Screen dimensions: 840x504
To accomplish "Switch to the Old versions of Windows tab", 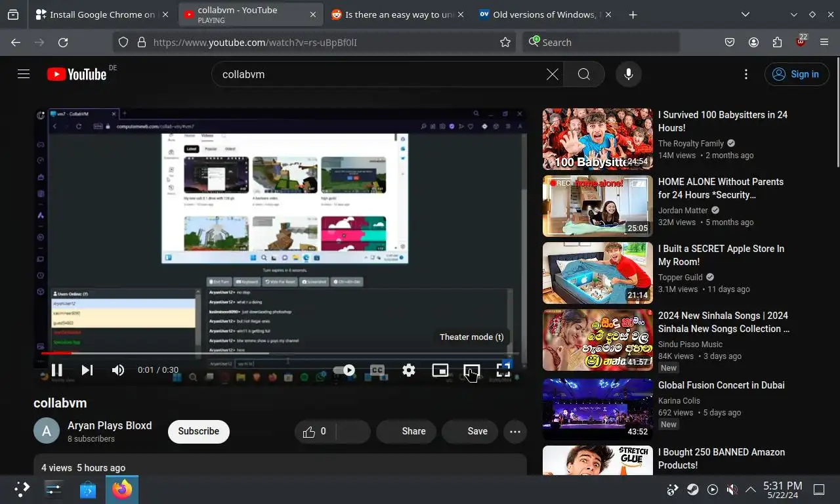I will [x=543, y=14].
